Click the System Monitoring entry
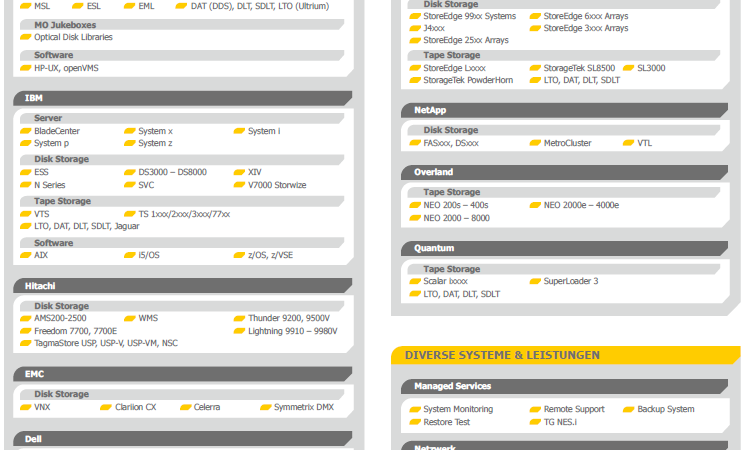This screenshot has width=745, height=450. [x=458, y=409]
